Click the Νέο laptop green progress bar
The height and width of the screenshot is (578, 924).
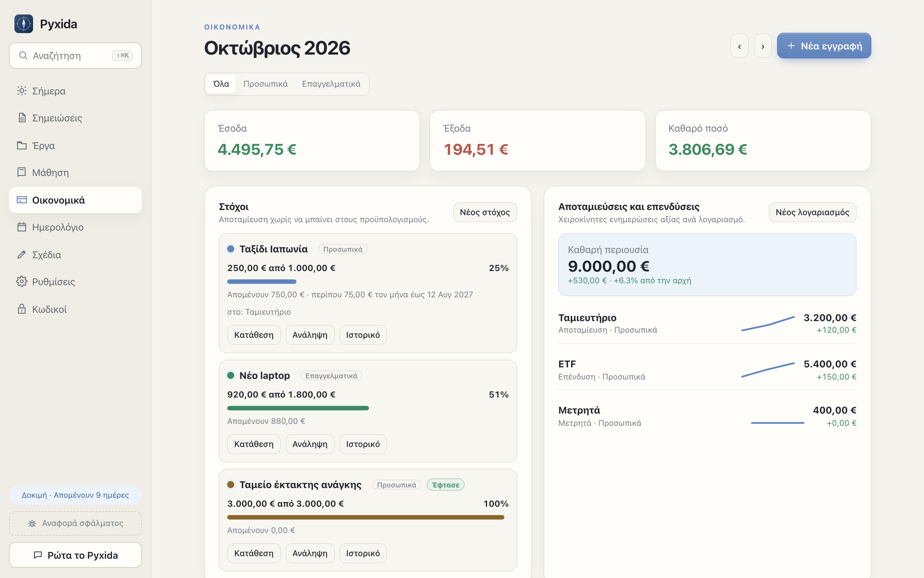[298, 408]
